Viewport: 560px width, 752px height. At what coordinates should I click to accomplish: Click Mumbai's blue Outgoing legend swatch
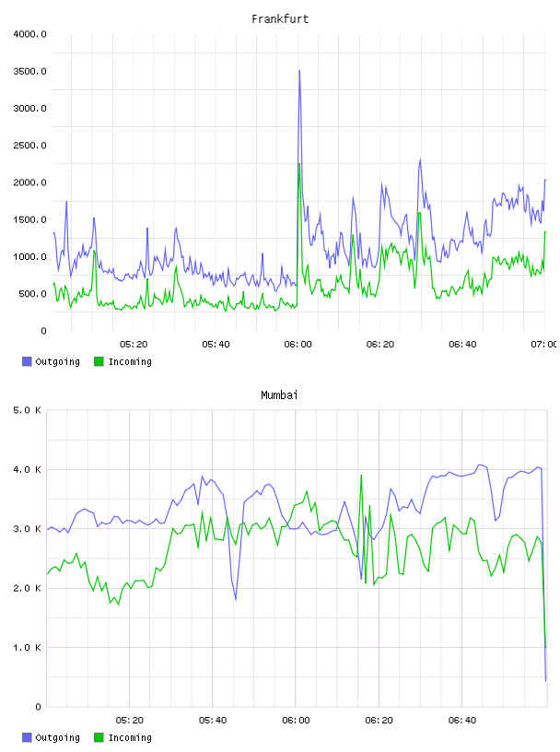27,737
